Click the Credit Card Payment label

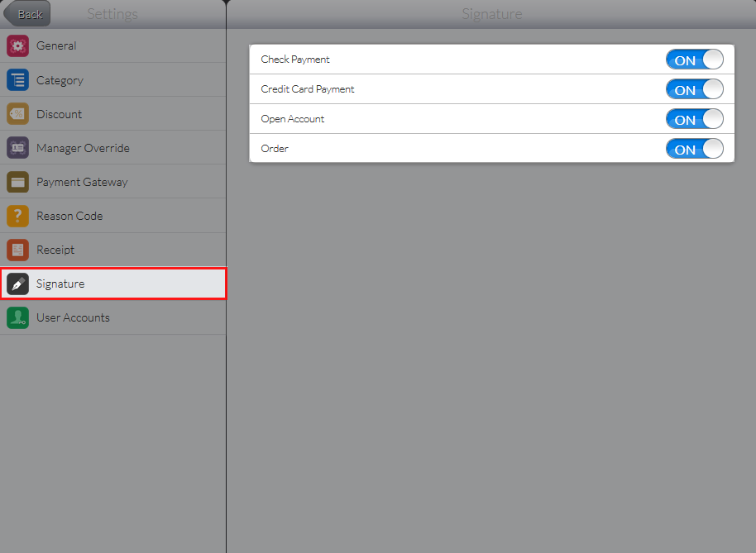pos(308,89)
